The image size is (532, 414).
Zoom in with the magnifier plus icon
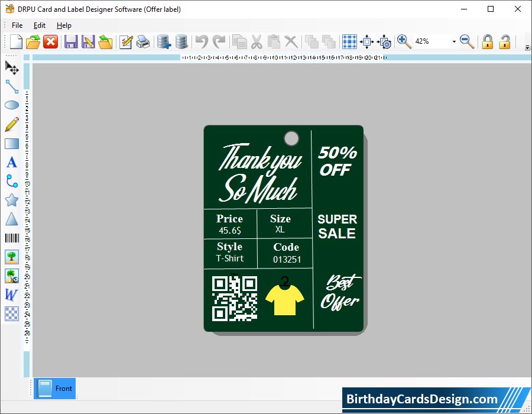tap(404, 41)
